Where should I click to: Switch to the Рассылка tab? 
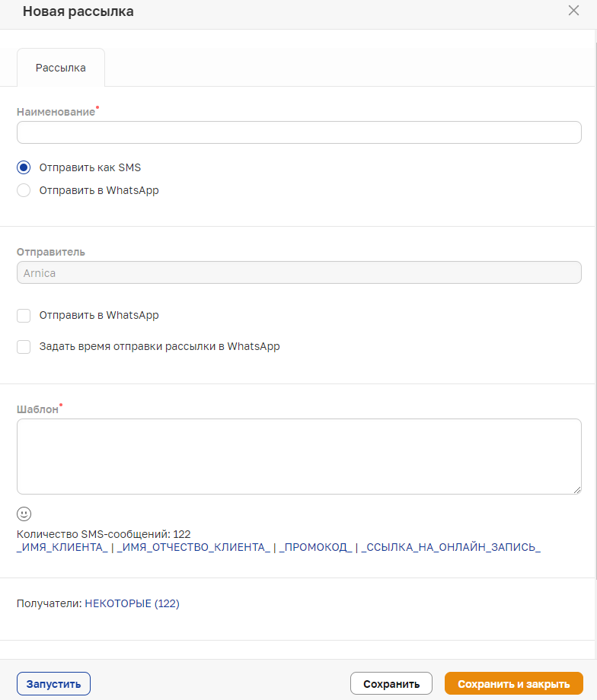tap(61, 68)
